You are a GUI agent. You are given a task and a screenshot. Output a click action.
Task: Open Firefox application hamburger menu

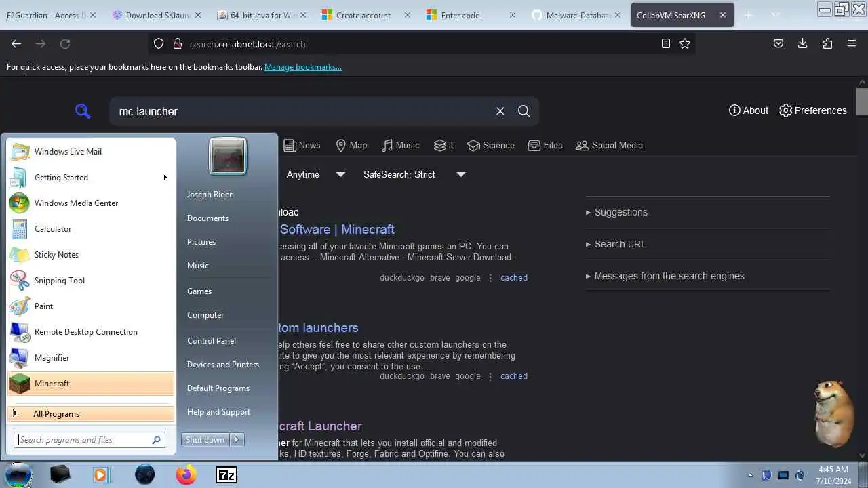852,43
